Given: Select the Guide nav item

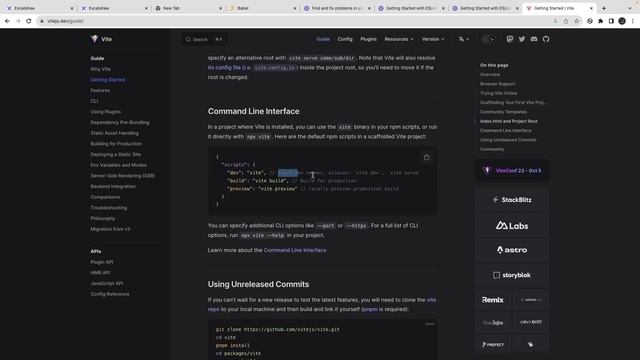Looking at the screenshot, I should (323, 39).
